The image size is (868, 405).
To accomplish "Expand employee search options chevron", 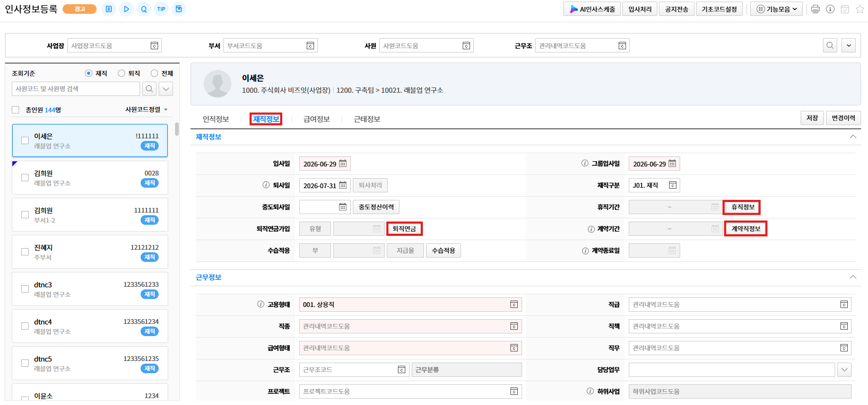I will click(x=166, y=89).
